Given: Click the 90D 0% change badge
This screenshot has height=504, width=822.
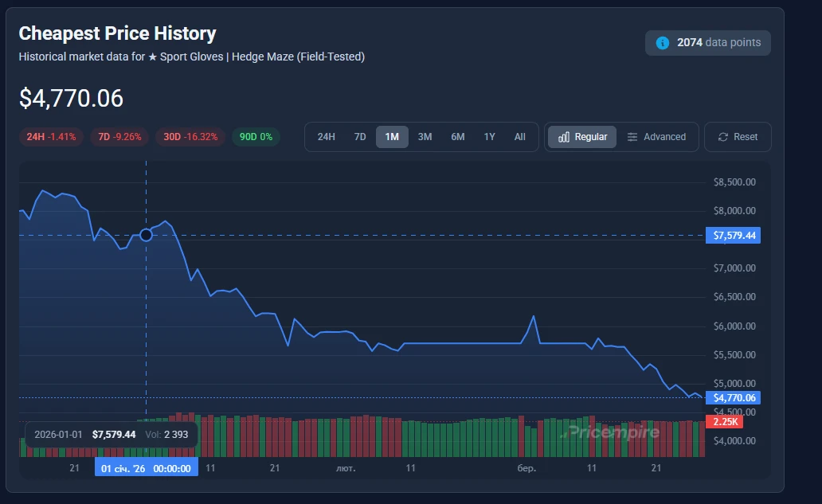Looking at the screenshot, I should (256, 137).
